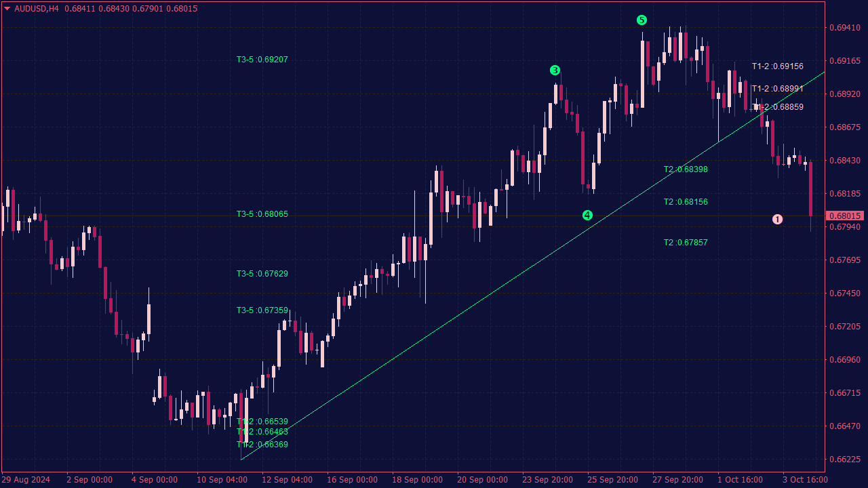Click the 0.67450 price axis value
The width and height of the screenshot is (868, 488).
(844, 293)
